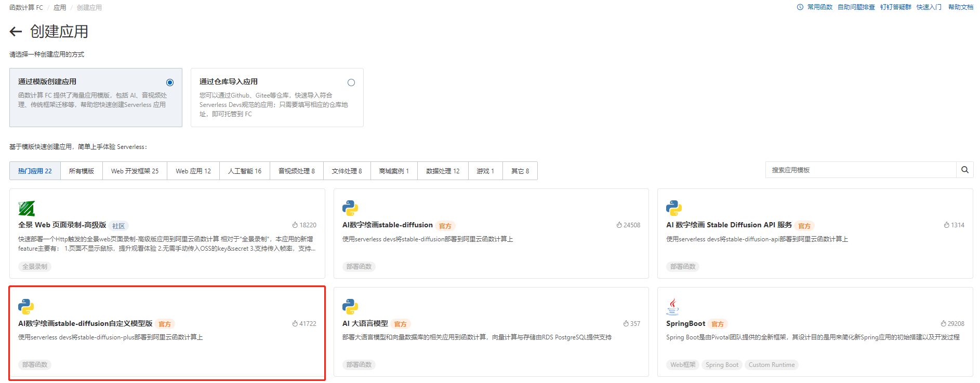Click the usage count icon beside 357
Viewport: 980px width, 383px height.
(626, 324)
